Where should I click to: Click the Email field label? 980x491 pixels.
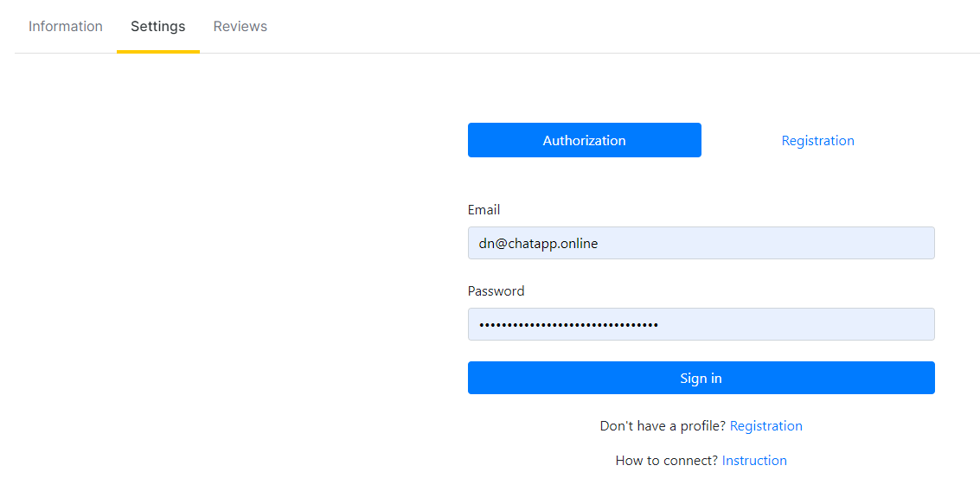point(484,210)
